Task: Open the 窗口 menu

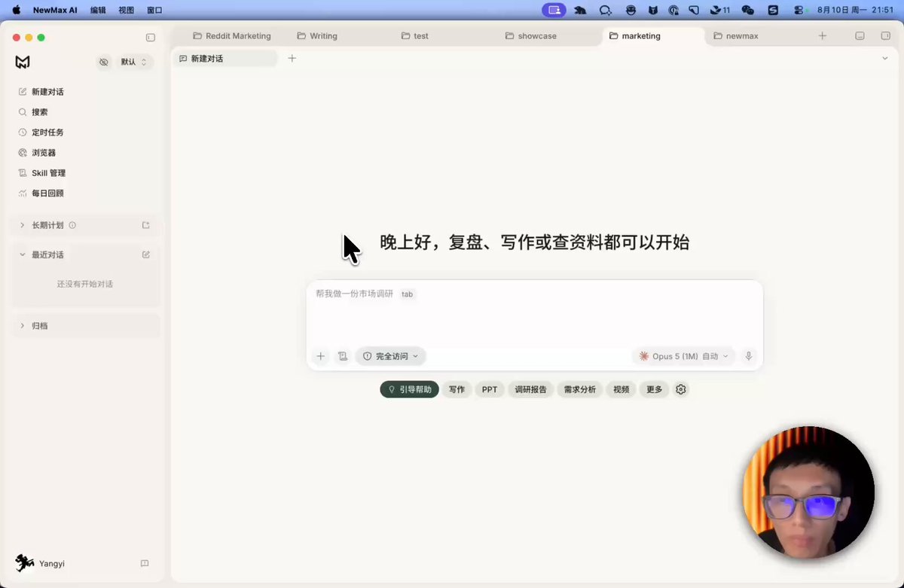Action: pyautogui.click(x=154, y=11)
